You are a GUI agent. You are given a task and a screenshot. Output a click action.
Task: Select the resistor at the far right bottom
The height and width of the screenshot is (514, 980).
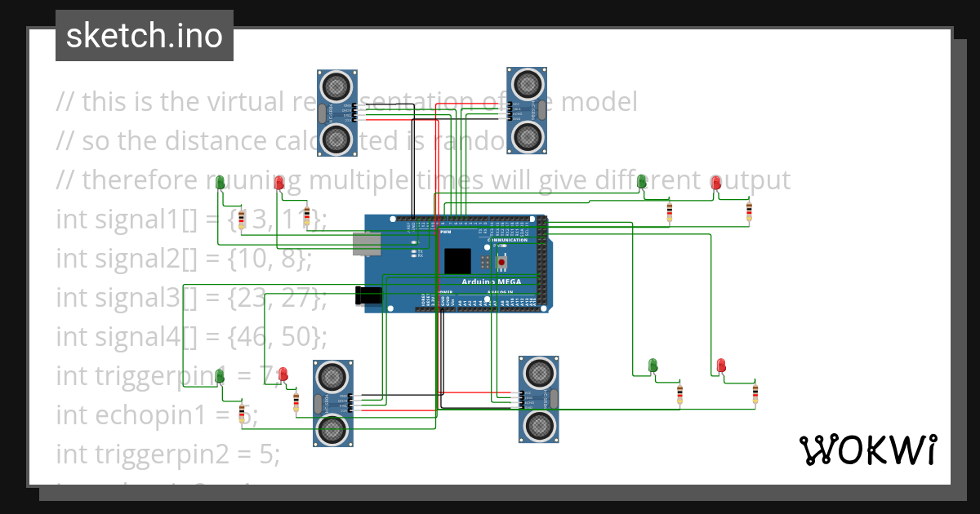755,395
